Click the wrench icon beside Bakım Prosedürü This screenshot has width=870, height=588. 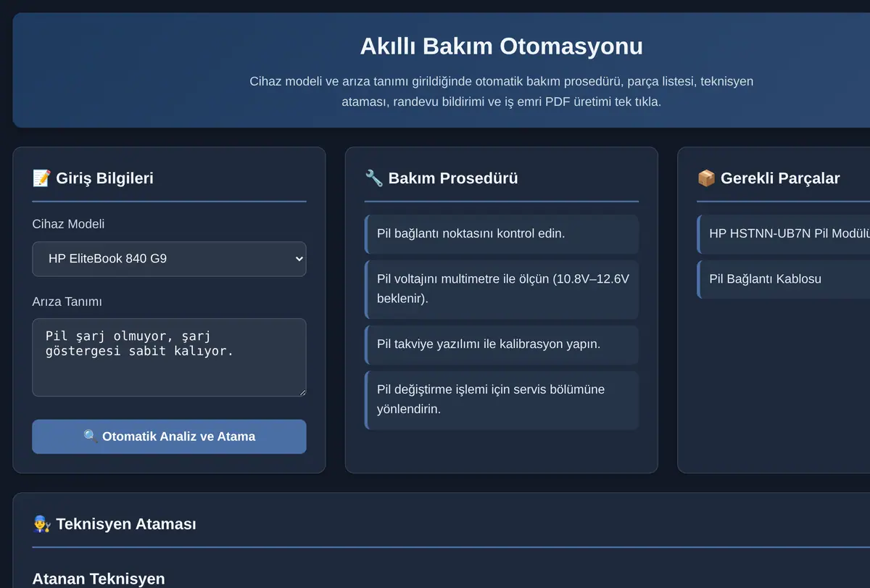[x=373, y=178]
